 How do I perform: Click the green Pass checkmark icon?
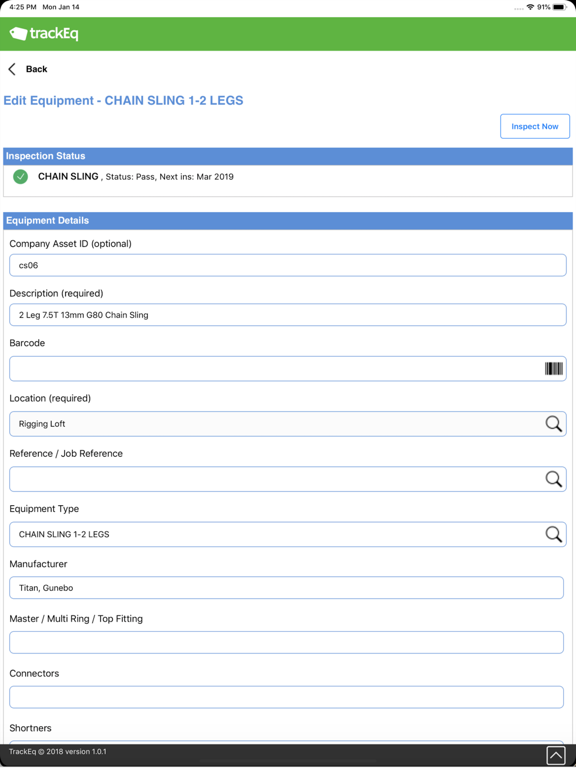21,177
